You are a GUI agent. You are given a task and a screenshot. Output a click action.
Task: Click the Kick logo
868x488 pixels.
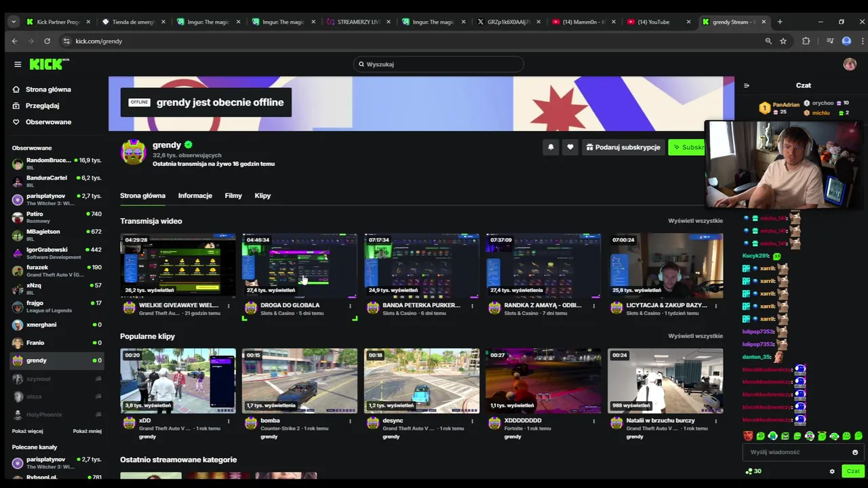pyautogui.click(x=49, y=64)
